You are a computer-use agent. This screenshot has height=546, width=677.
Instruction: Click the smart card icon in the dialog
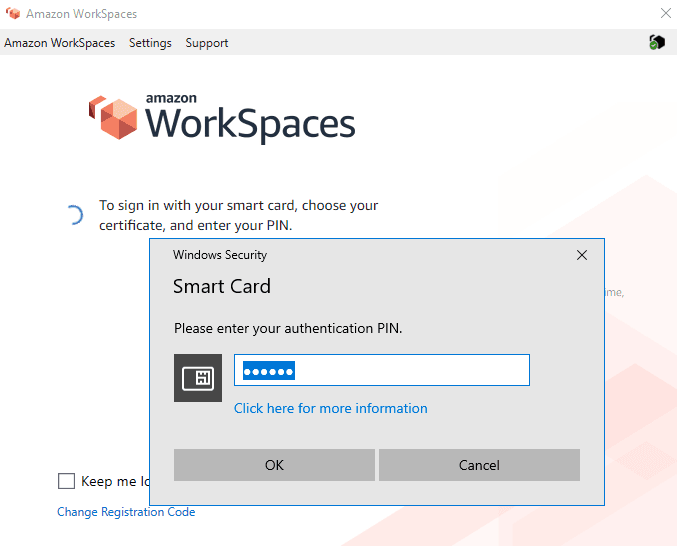(x=198, y=378)
